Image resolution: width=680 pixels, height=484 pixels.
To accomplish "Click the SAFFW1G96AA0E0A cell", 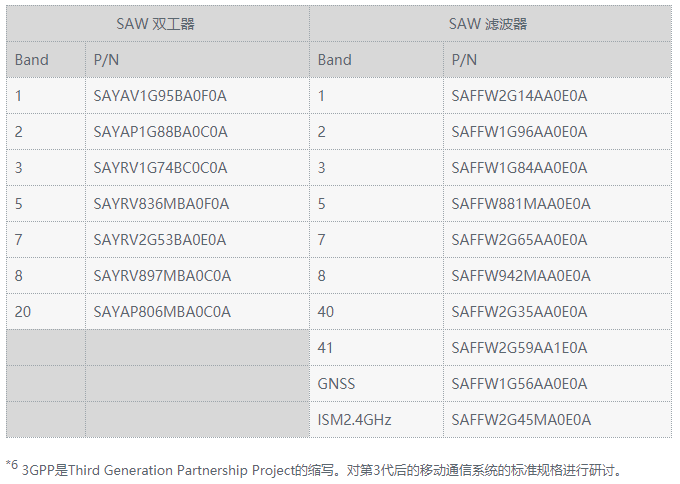I will [519, 132].
